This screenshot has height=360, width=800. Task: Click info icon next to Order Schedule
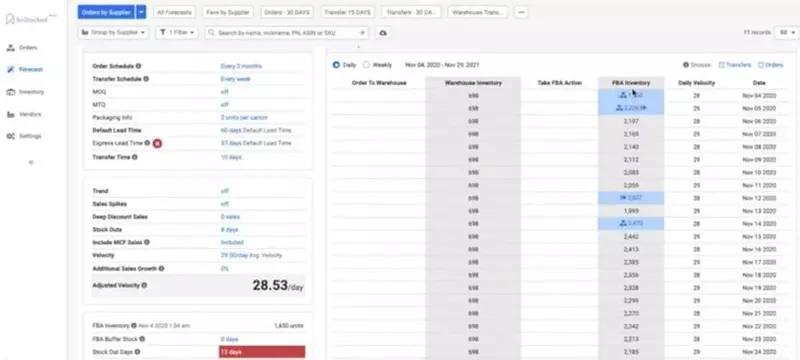coord(138,66)
